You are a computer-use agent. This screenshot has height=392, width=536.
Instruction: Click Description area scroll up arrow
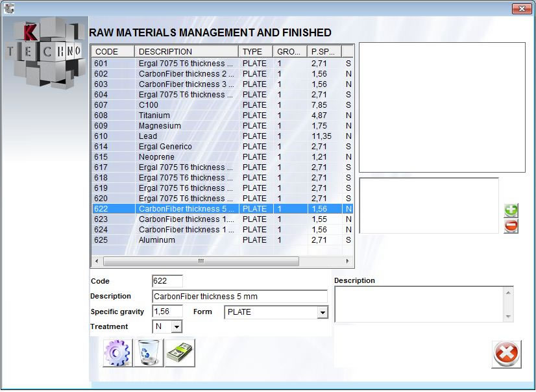click(508, 293)
